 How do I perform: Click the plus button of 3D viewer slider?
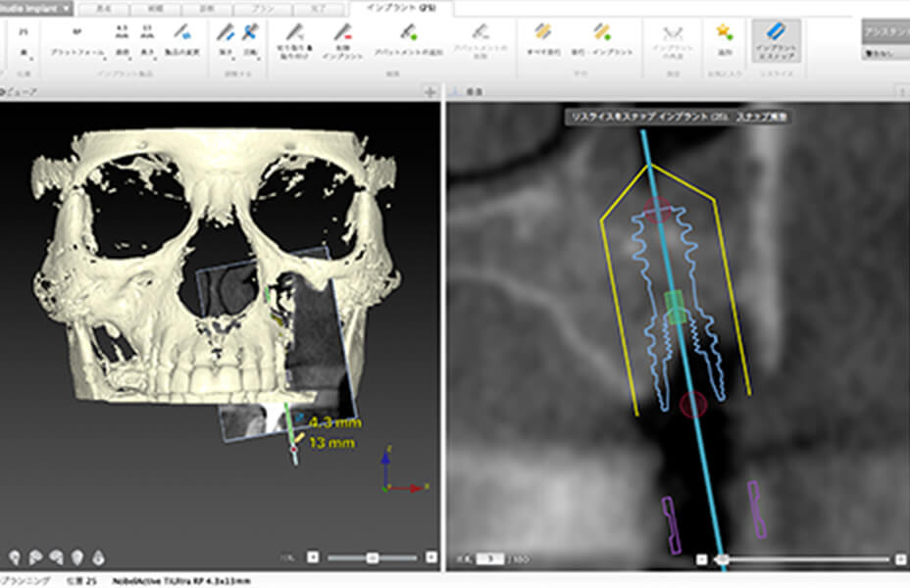click(x=430, y=558)
